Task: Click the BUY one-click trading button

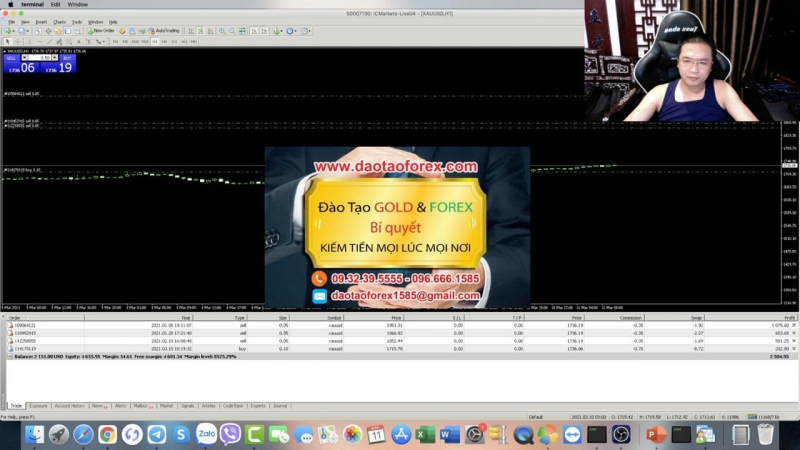Action: 67,58
